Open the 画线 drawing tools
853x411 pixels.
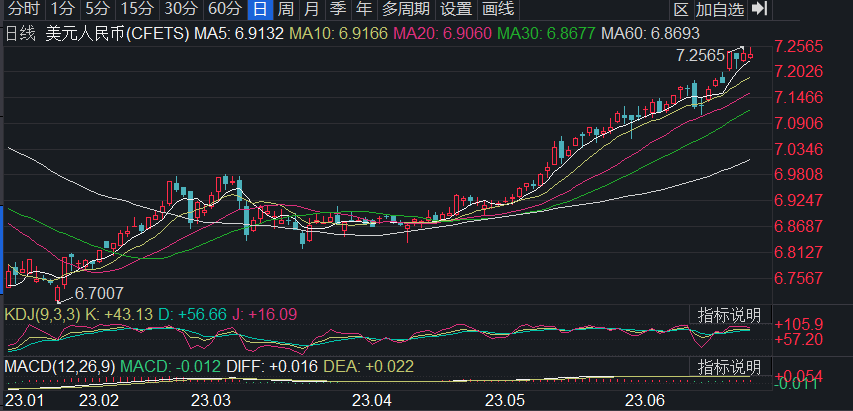point(497,11)
